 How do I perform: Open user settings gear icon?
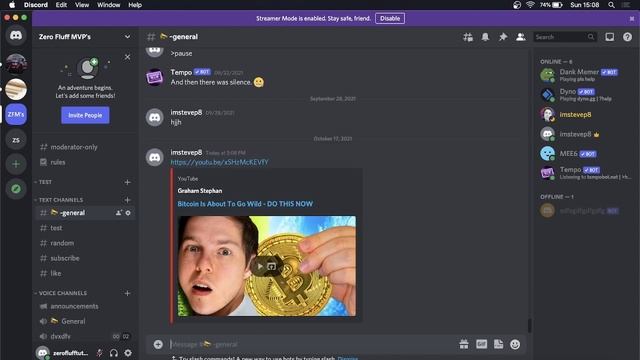[x=128, y=353]
